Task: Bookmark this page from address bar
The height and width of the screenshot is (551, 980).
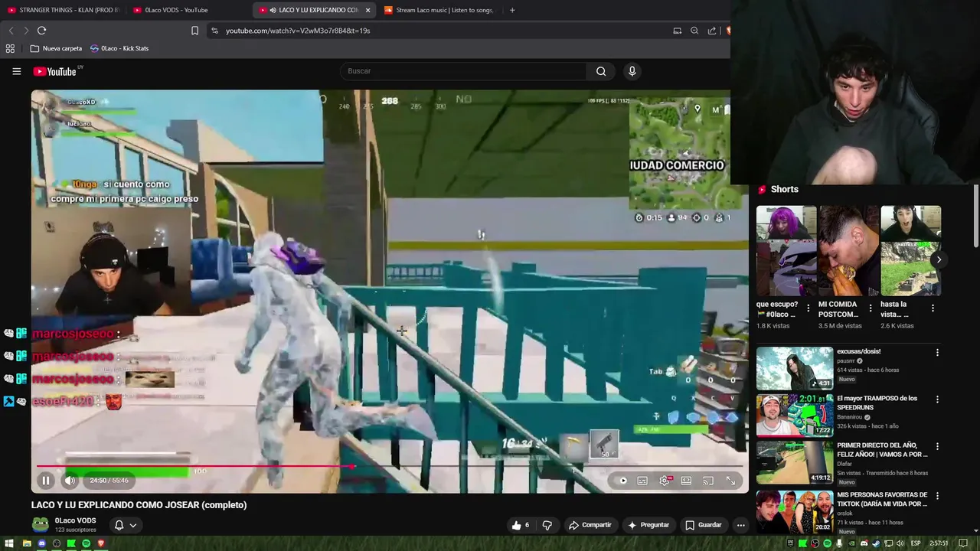Action: point(194,31)
